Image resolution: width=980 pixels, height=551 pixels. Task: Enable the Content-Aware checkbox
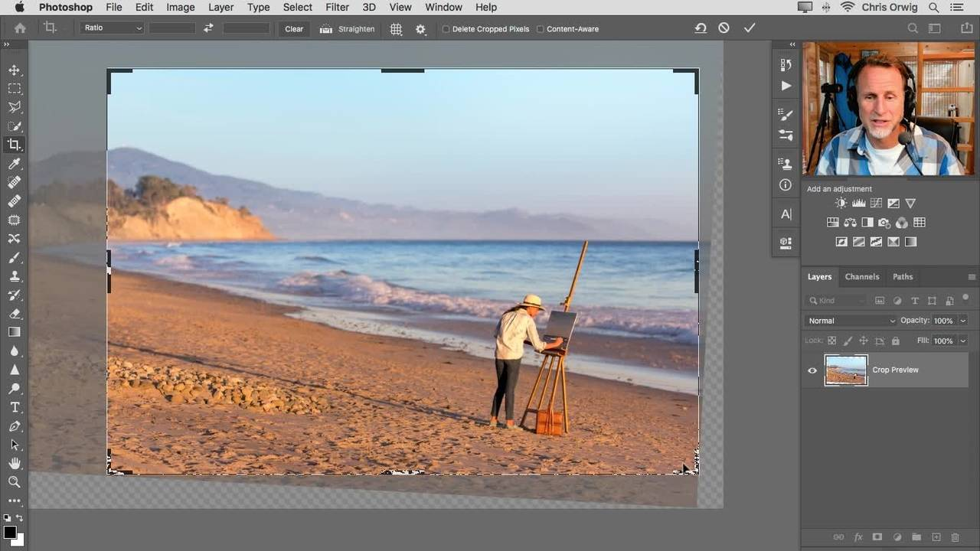[541, 29]
